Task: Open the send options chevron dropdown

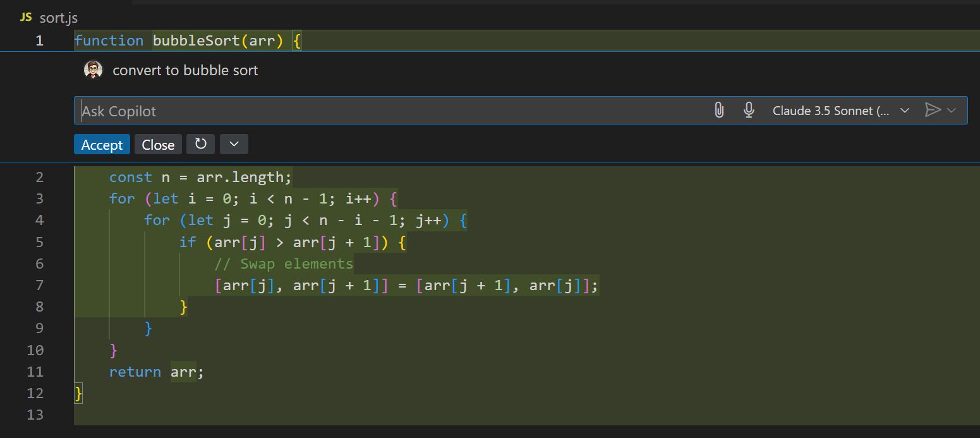Action: tap(952, 111)
